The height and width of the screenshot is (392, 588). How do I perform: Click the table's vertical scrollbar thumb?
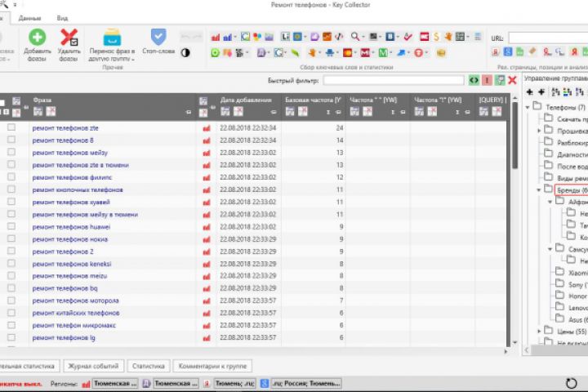(x=514, y=135)
